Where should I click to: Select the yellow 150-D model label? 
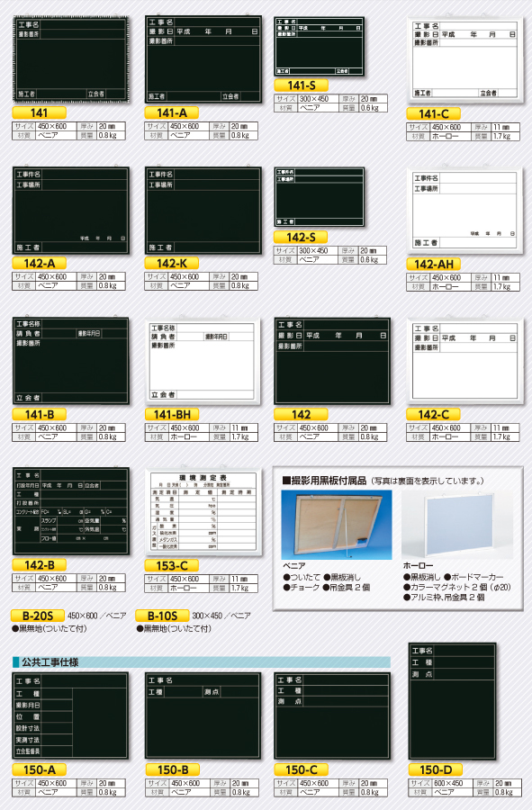(436, 769)
